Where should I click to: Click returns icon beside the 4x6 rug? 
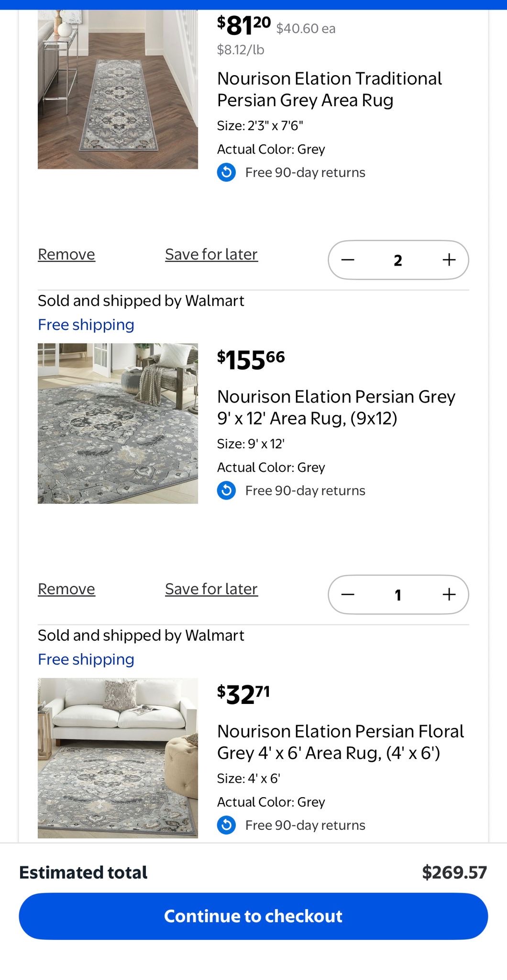pos(226,825)
